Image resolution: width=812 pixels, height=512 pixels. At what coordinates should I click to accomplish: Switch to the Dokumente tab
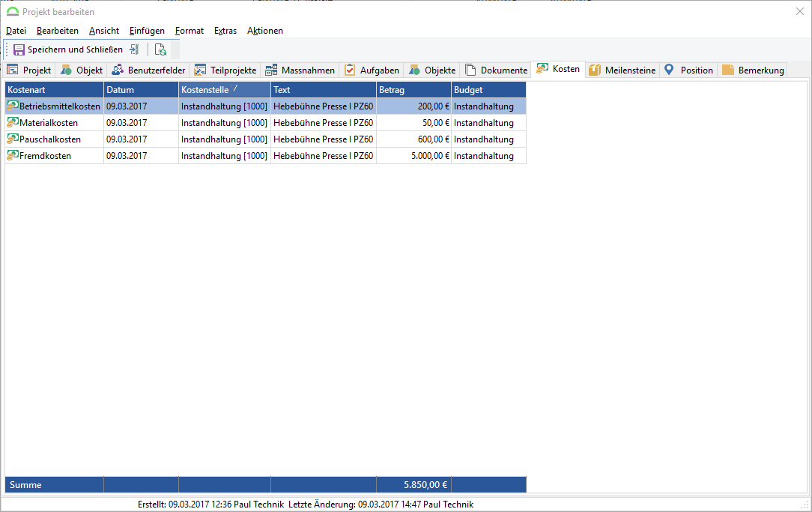pos(497,70)
